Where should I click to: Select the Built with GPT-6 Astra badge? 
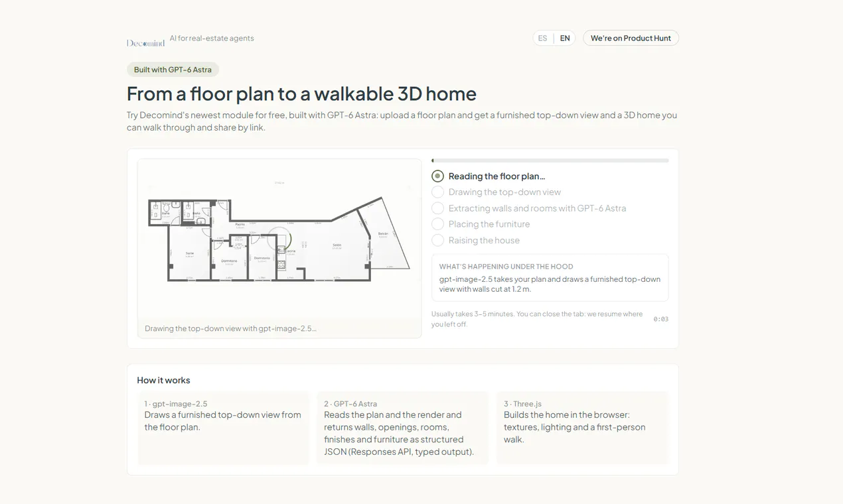(173, 70)
